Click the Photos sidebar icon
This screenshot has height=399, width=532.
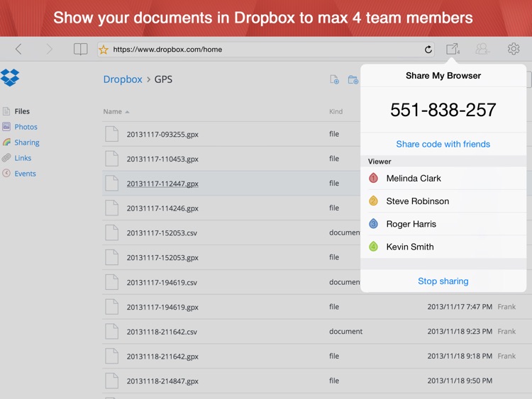tap(6, 127)
